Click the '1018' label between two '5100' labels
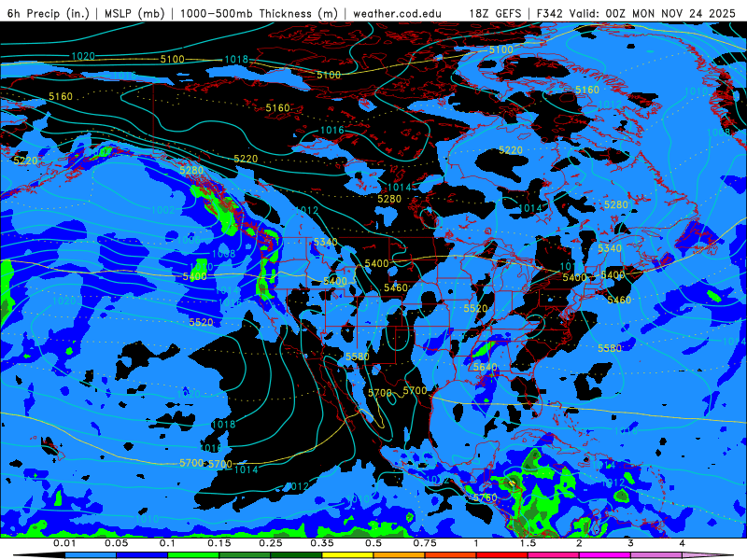Viewport: 747px width, 560px height. pyautogui.click(x=236, y=60)
